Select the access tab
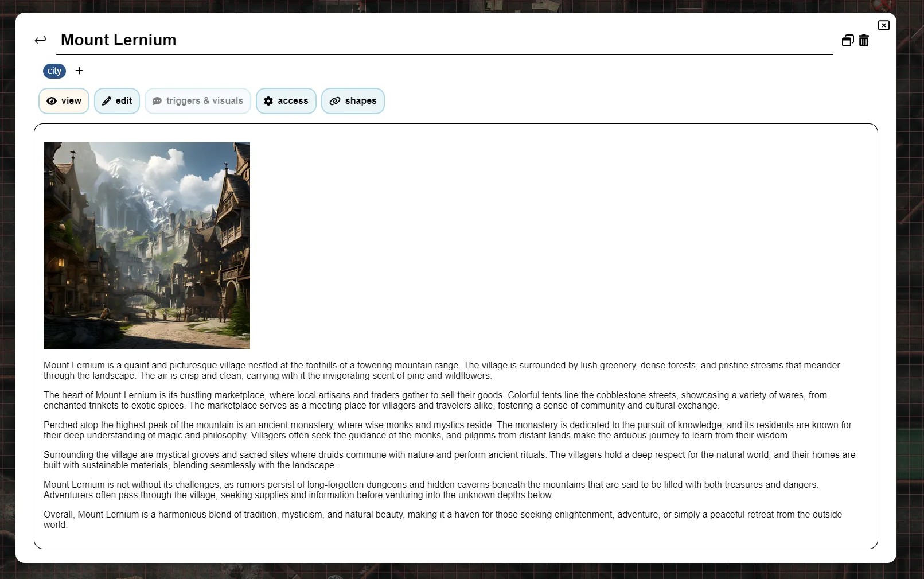This screenshot has width=924, height=579. [286, 101]
